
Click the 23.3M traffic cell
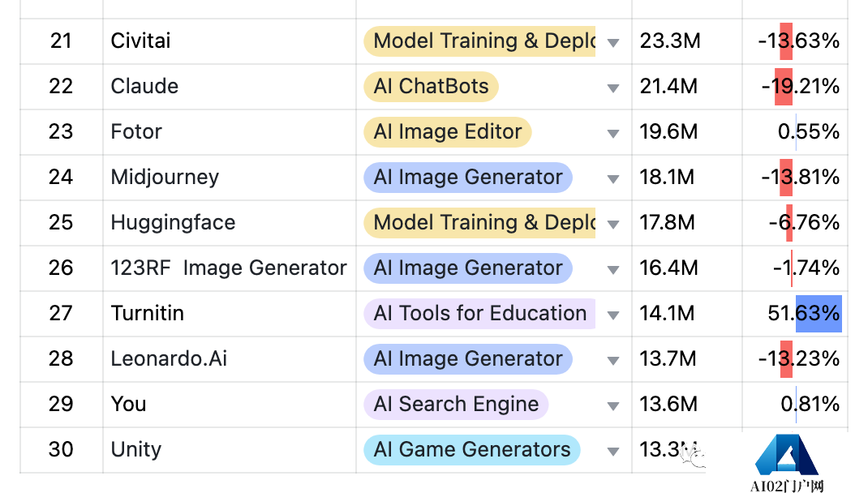pyautogui.click(x=686, y=41)
